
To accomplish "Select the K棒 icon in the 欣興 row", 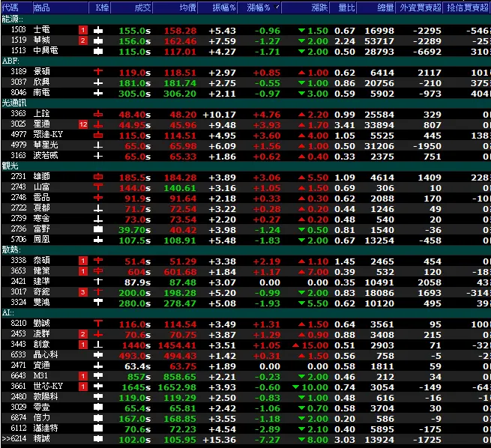I will point(98,82).
